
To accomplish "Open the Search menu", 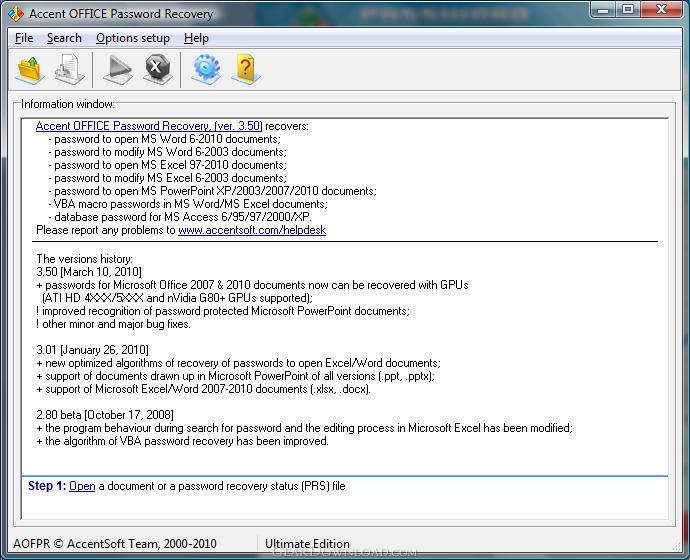I will pos(64,38).
